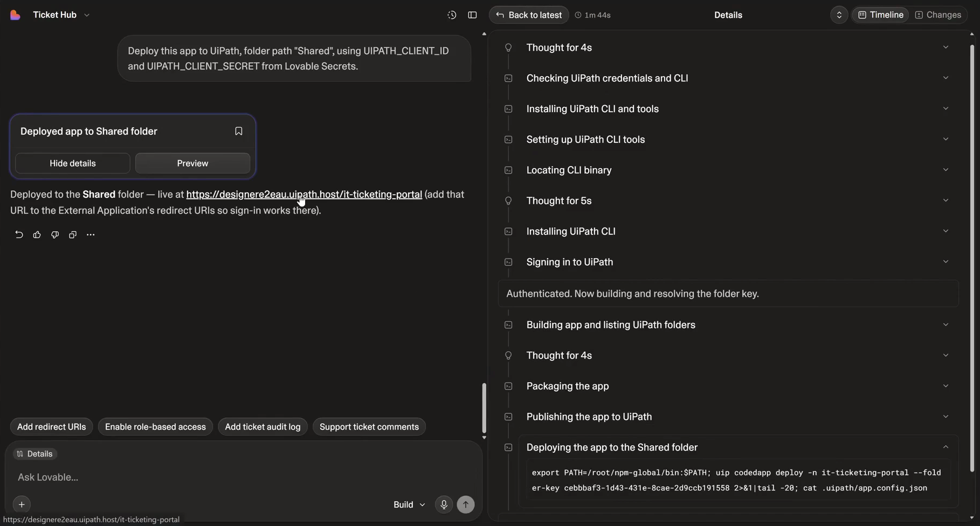980x526 pixels.
Task: Expand the Locating CLI binary step
Action: pos(946,170)
